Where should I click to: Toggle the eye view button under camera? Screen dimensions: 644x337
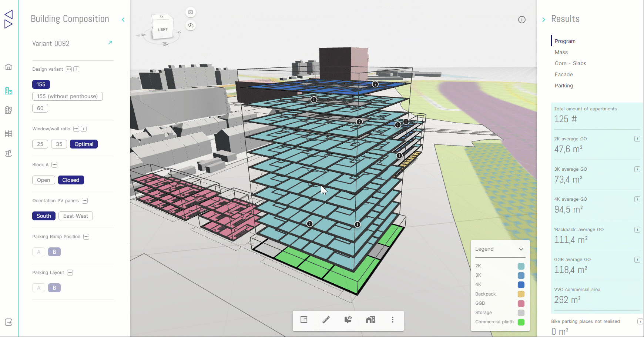[191, 26]
